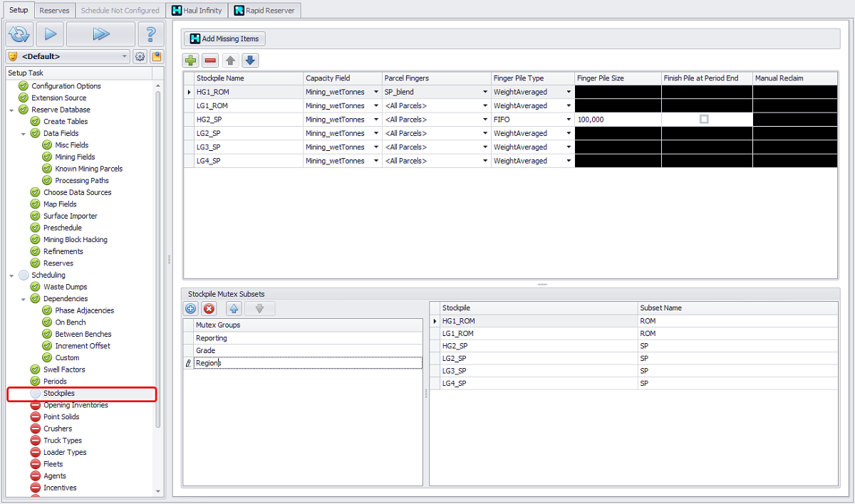
Task: Toggle Finish Pile at Period End checkbox
Action: pos(704,120)
